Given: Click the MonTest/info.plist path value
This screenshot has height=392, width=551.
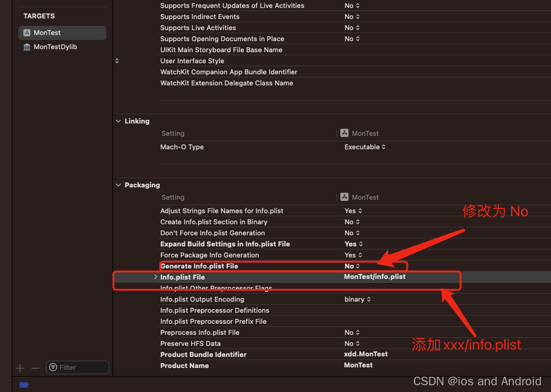Looking at the screenshot, I should 375,277.
